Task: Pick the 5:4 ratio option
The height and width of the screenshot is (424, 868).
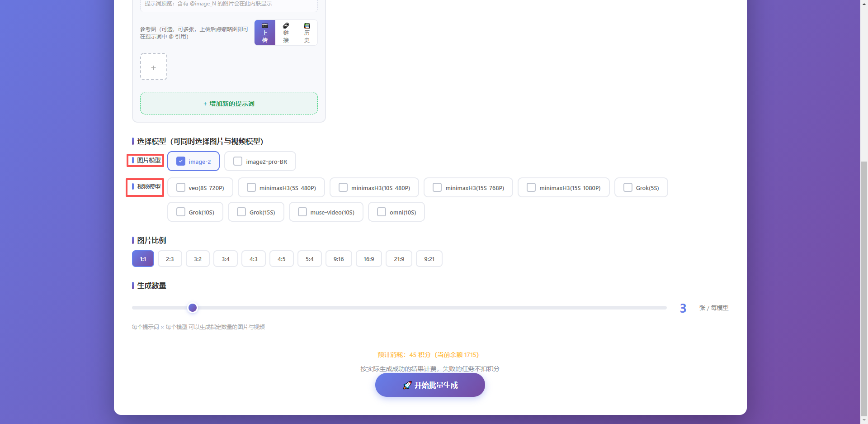Action: pos(310,259)
